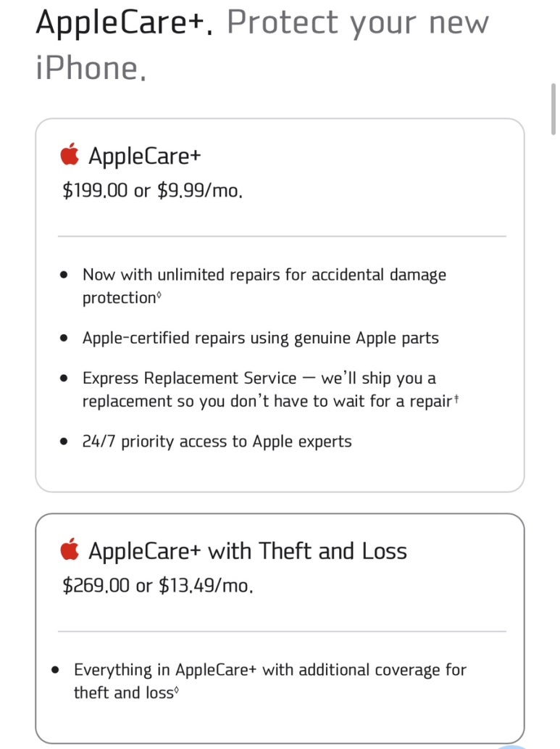Click the Apple-certified repairs bullet text
Image resolution: width=560 pixels, height=749 pixels.
click(x=260, y=338)
